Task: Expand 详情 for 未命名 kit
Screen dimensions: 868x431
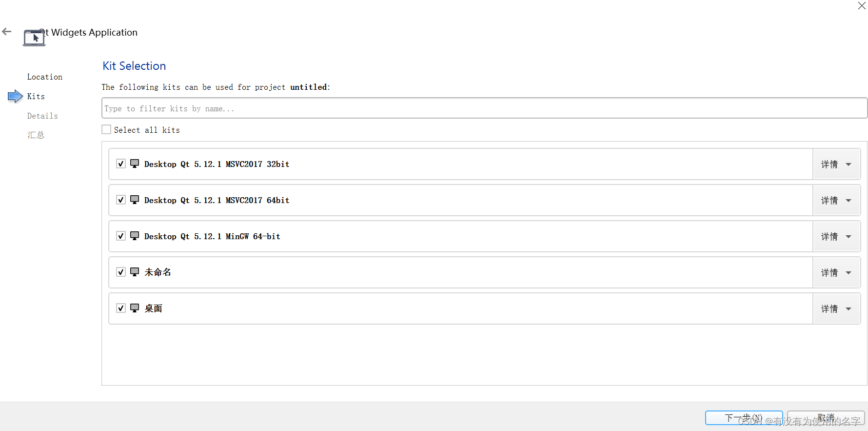Action: 836,272
